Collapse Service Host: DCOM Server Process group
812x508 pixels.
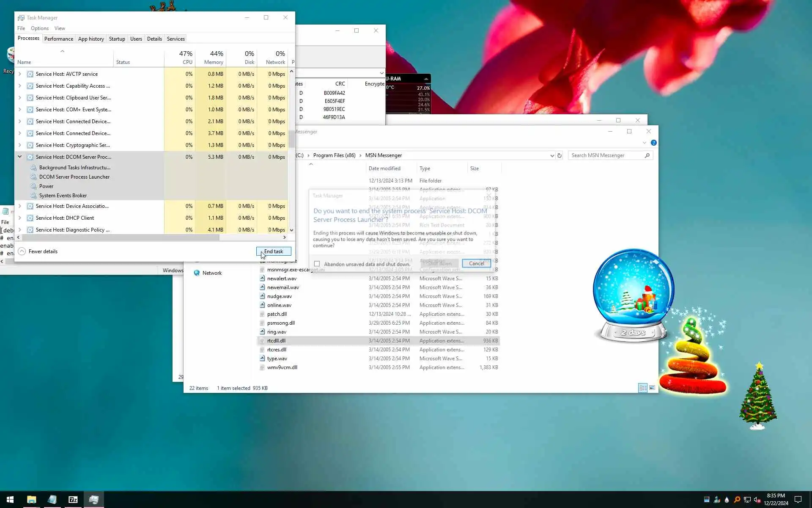click(20, 157)
